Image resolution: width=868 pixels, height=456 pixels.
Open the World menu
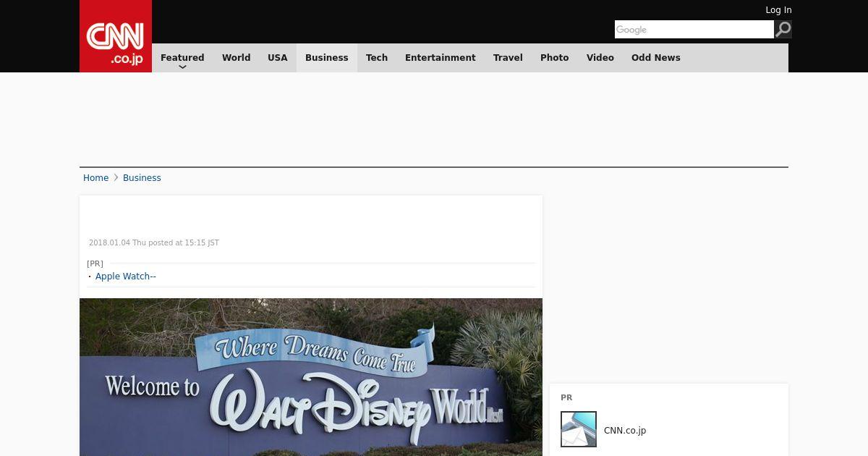tap(236, 58)
